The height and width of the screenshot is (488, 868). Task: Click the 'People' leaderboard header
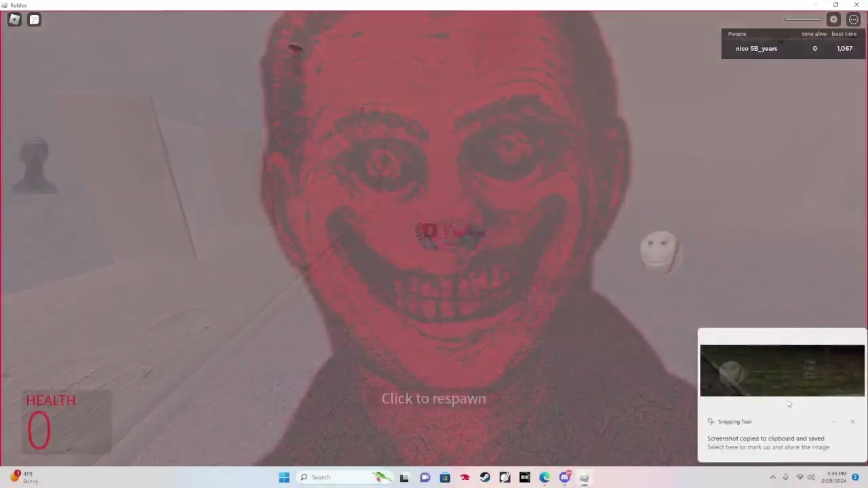pyautogui.click(x=737, y=34)
